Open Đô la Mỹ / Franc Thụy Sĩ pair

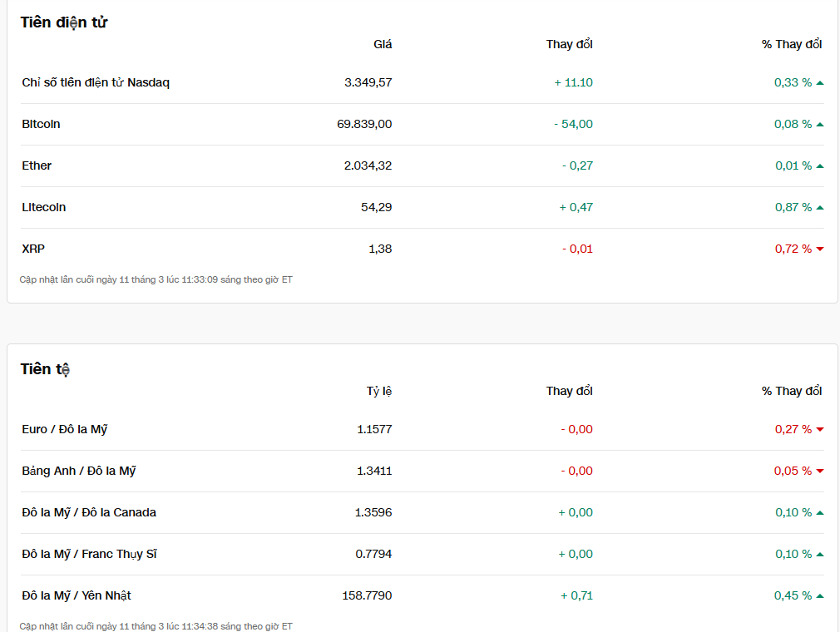click(x=89, y=554)
